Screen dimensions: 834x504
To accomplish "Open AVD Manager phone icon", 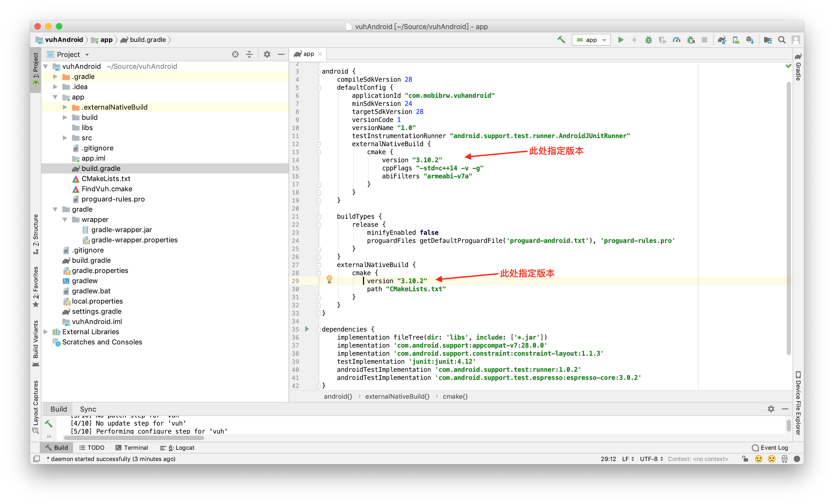I will [x=736, y=40].
